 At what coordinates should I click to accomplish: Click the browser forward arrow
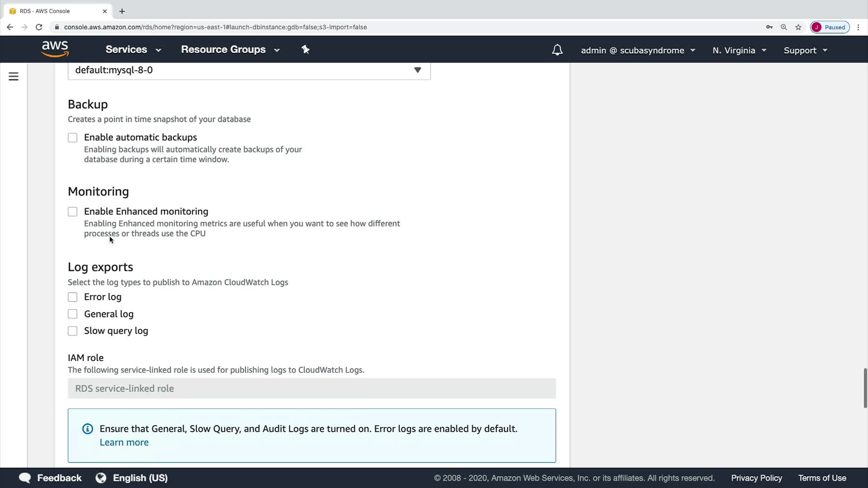[x=24, y=27]
